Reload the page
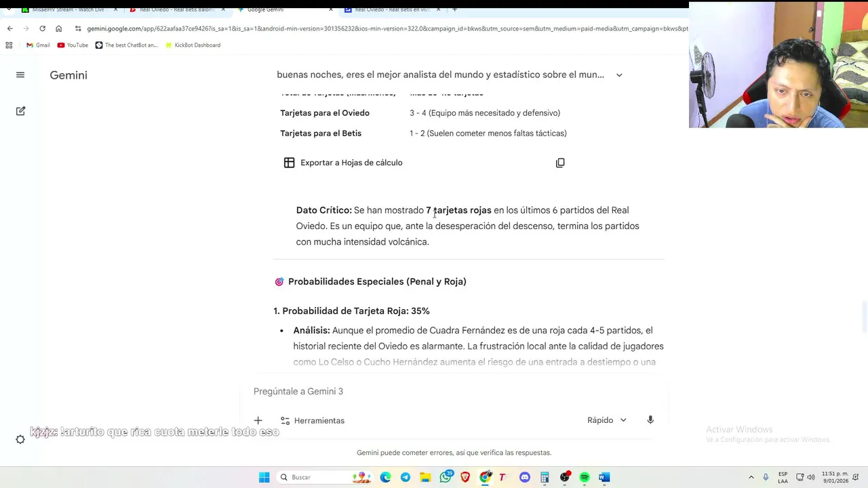Screen dimensions: 868x488 [42, 28]
